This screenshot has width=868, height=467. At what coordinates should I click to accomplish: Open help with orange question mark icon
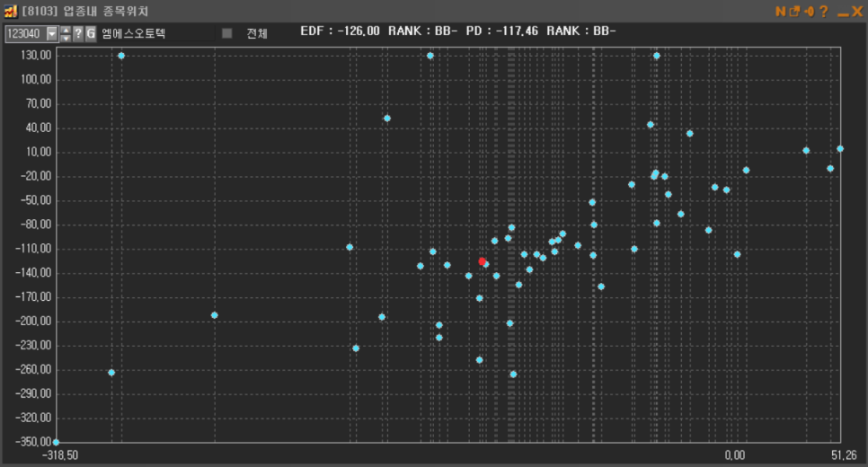pos(823,11)
